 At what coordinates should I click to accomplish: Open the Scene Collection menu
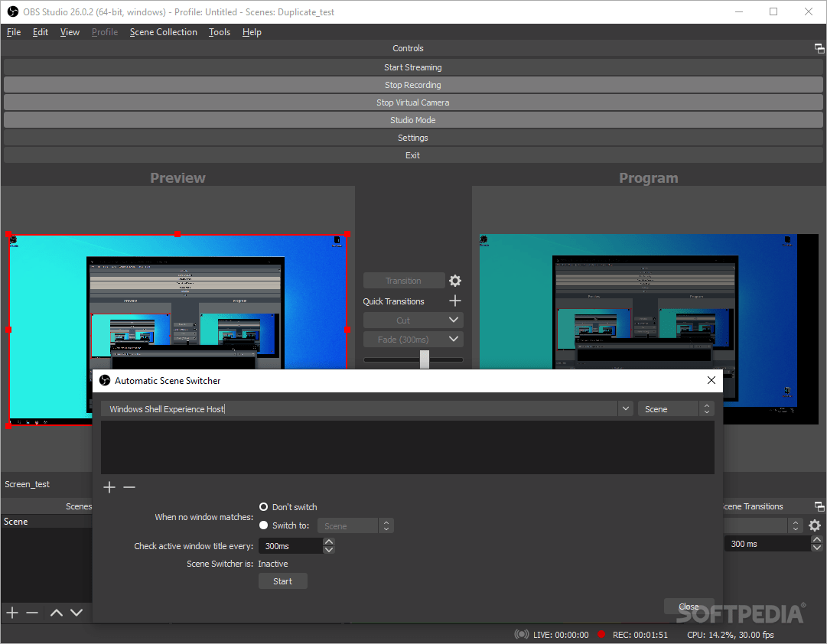[164, 32]
